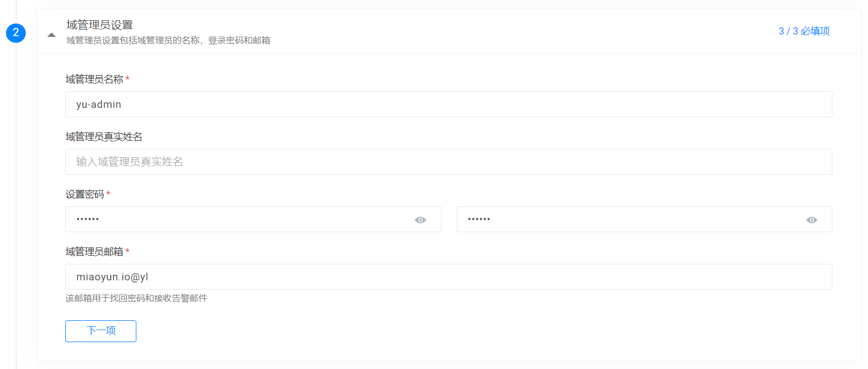Focus the confirm password input field
This screenshot has width=868, height=369.
tap(630, 220)
